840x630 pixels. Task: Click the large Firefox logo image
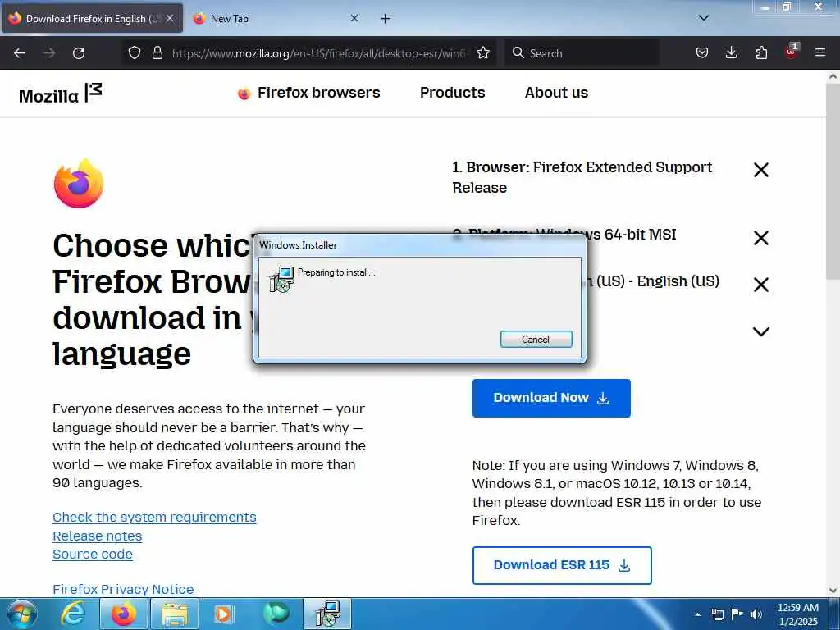[79, 183]
